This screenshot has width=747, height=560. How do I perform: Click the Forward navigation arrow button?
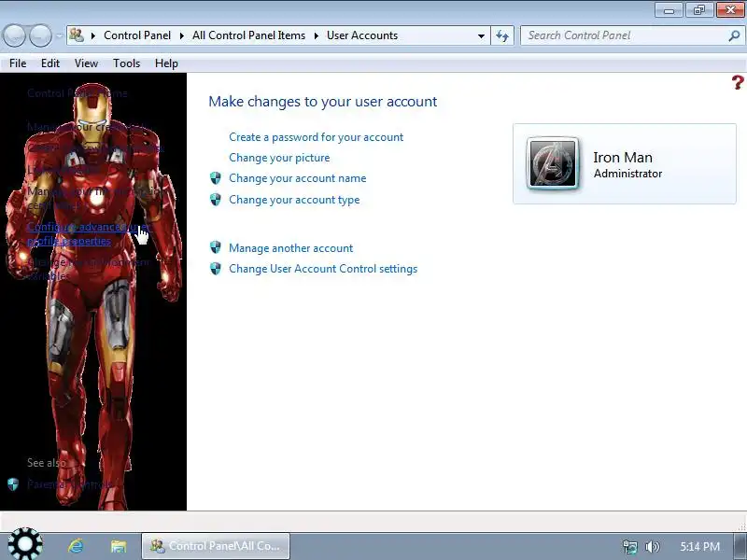pos(40,35)
